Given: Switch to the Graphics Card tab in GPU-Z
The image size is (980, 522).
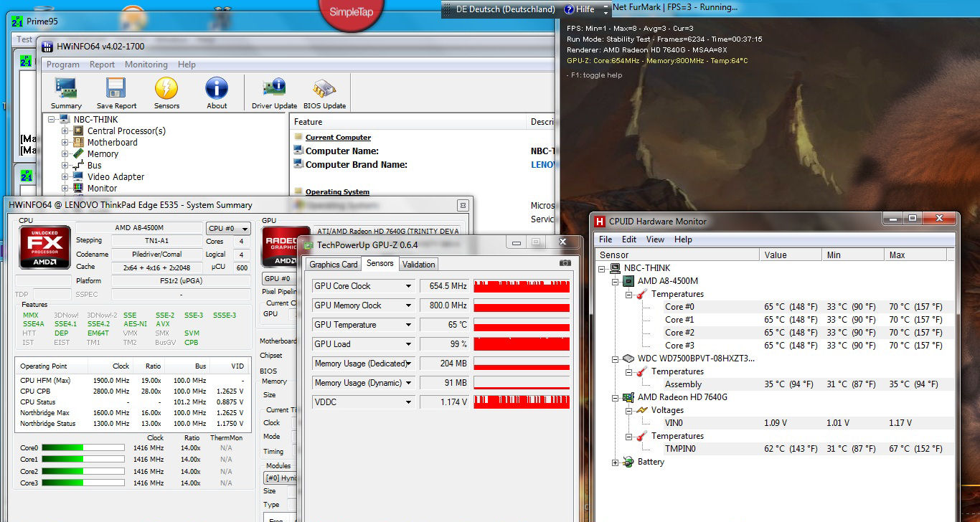Looking at the screenshot, I should tap(334, 265).
